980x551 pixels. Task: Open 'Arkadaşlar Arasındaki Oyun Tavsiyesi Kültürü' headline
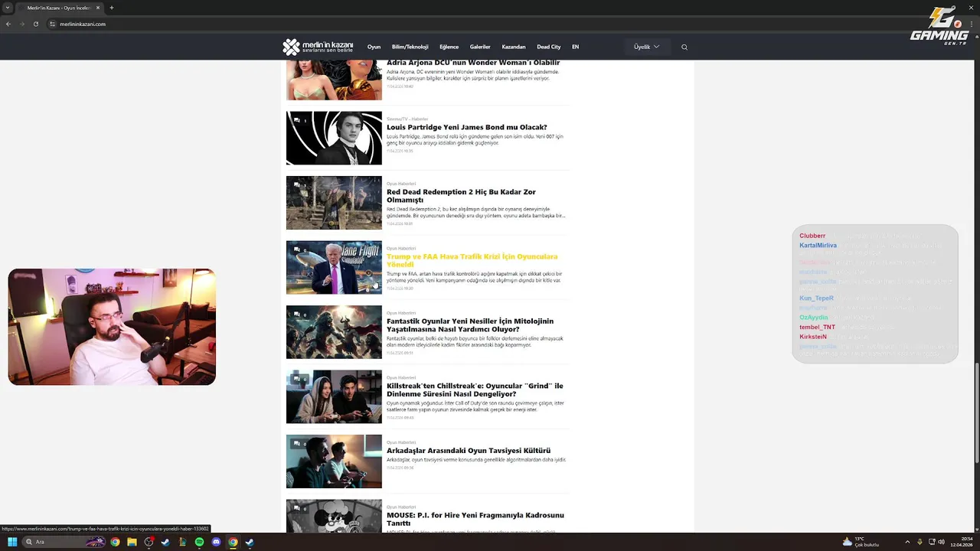(469, 451)
